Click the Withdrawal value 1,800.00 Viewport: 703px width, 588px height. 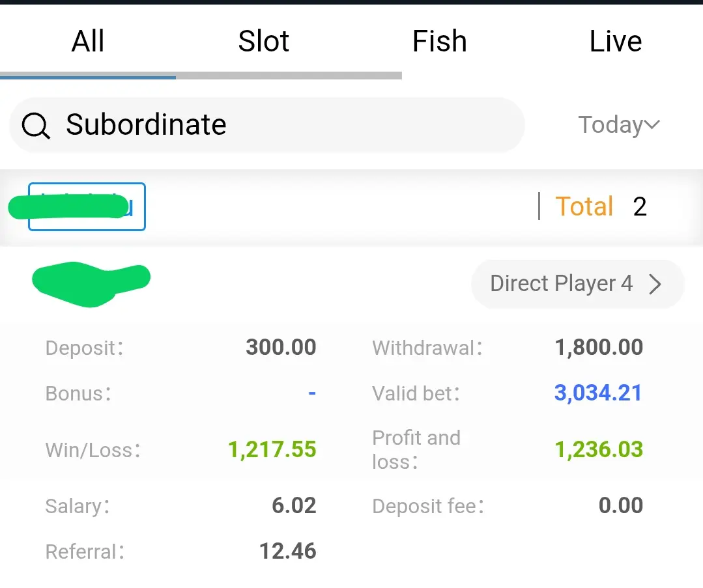pyautogui.click(x=599, y=347)
